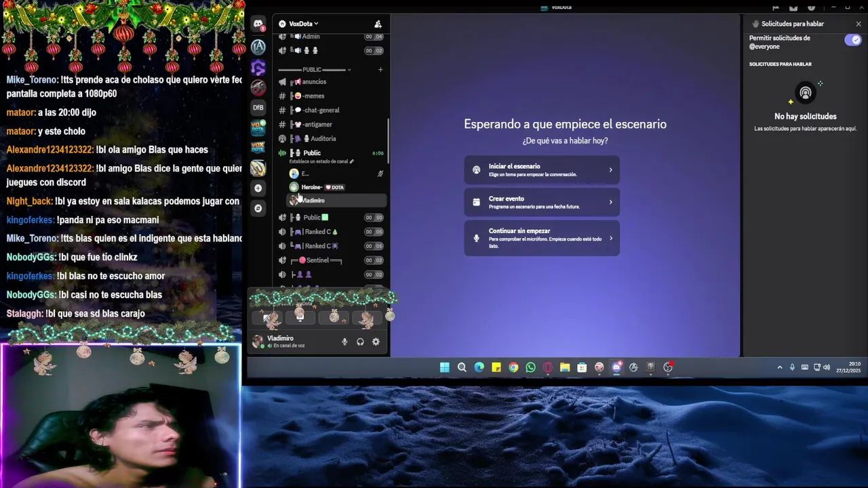The image size is (868, 488).
Task: Open the discover servers compass icon
Action: [258, 208]
